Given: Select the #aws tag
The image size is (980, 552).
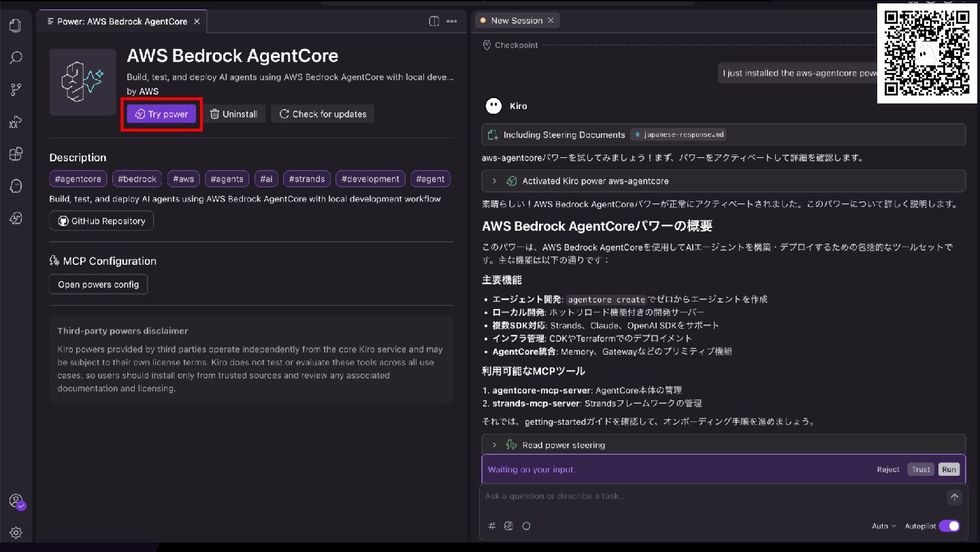Looking at the screenshot, I should pyautogui.click(x=184, y=179).
